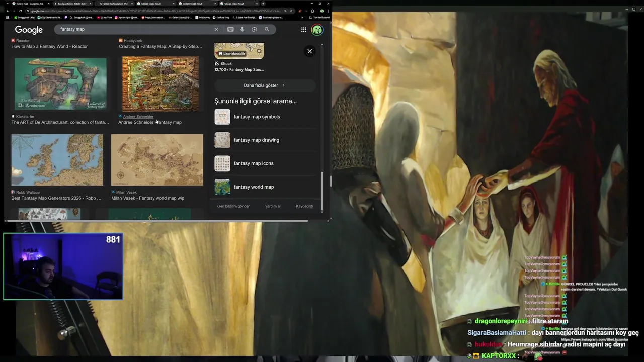Start voice search with the microphone
Screen dimensions: 644x362
pyautogui.click(x=242, y=29)
